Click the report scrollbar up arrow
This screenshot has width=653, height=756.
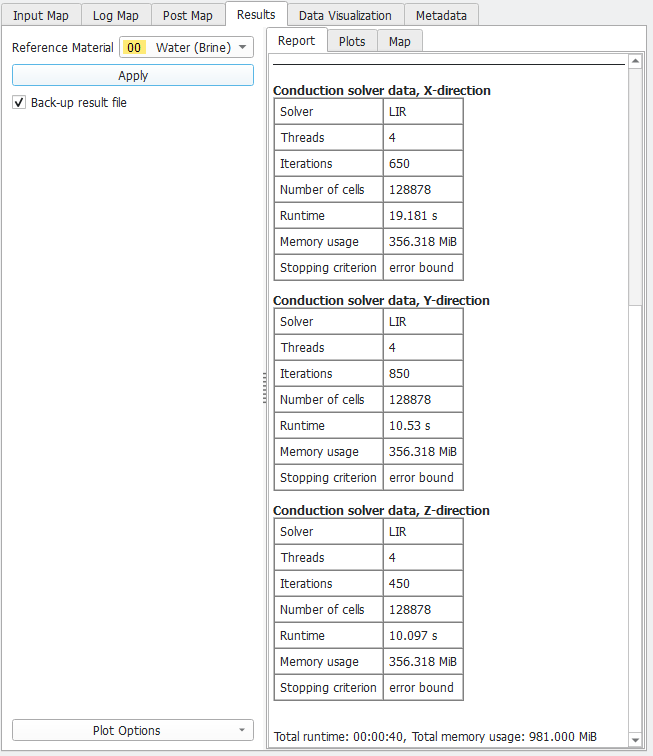click(x=635, y=61)
